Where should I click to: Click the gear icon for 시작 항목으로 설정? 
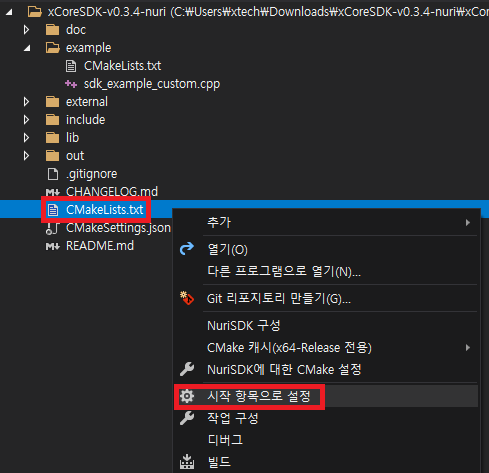[x=187, y=396]
